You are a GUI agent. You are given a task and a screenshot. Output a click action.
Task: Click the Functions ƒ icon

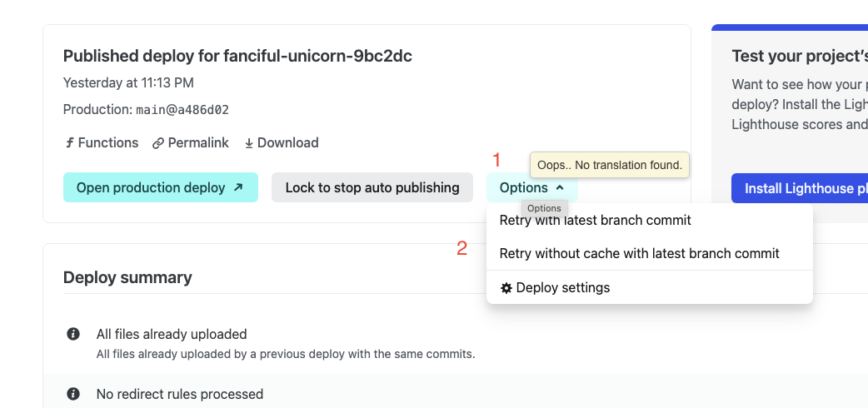click(69, 143)
